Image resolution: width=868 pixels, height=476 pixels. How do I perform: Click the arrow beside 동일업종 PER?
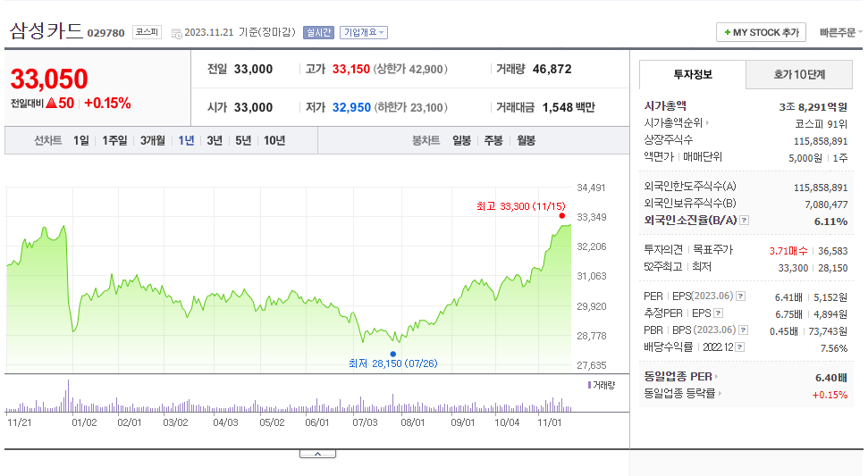click(x=716, y=377)
